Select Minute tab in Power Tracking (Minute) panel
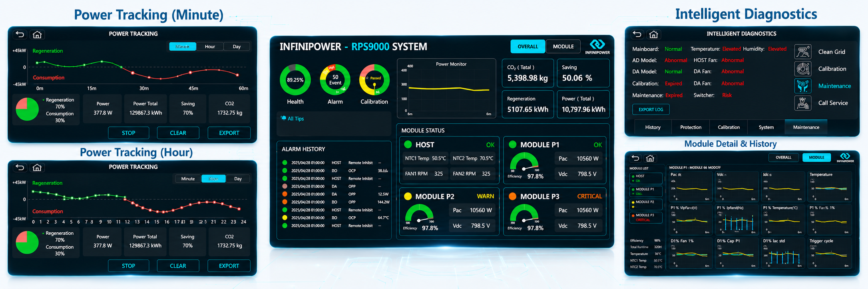Viewport: 868px width, 289px height. 183,47
